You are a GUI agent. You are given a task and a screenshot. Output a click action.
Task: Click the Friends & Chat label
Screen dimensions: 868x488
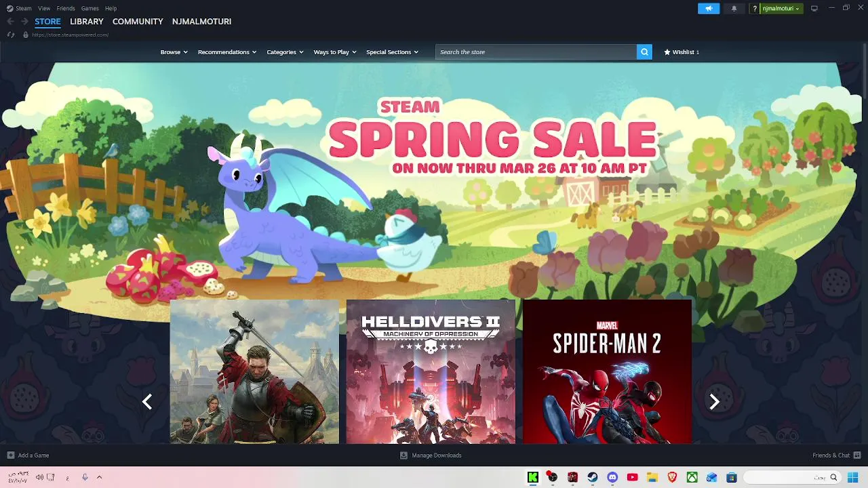pyautogui.click(x=831, y=455)
